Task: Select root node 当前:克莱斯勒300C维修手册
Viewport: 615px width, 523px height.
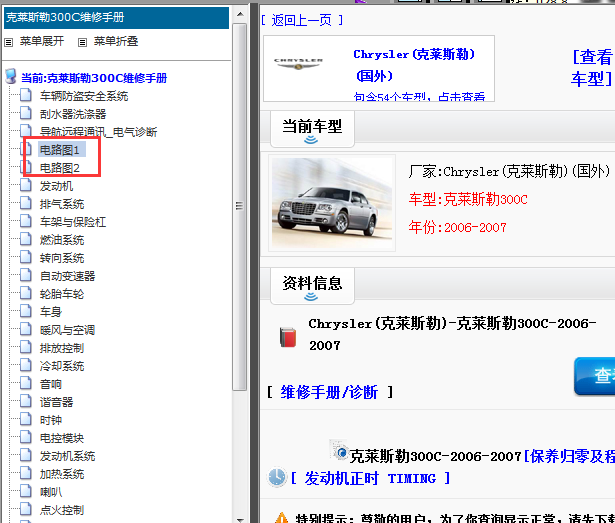Action: click(94, 78)
